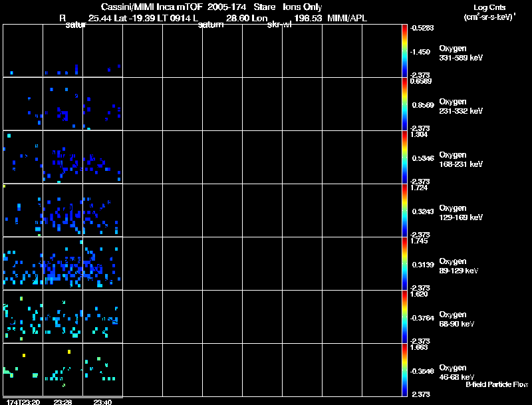Open the 23:20 panel in 46-68 keV row

pyautogui.click(x=23, y=370)
